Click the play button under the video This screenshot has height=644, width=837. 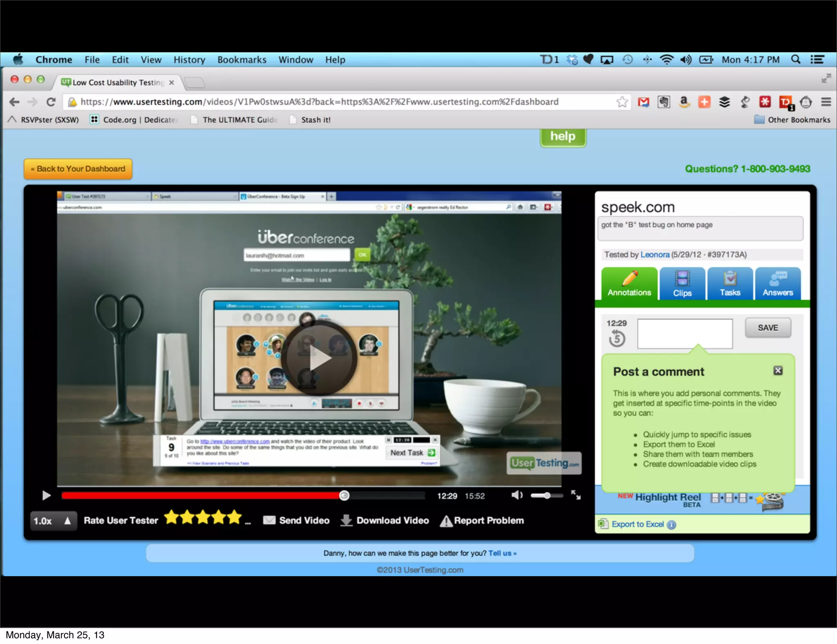point(46,496)
